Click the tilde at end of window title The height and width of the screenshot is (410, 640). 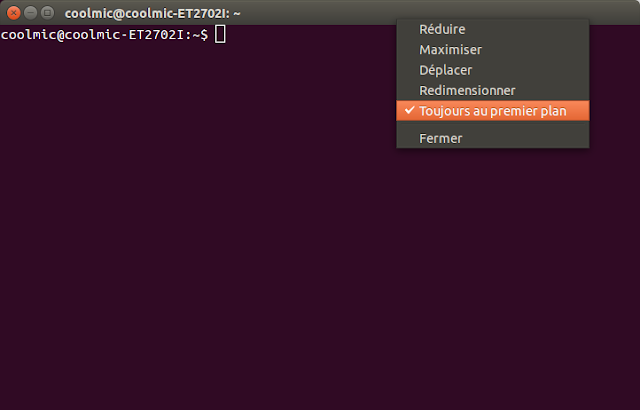(x=237, y=13)
